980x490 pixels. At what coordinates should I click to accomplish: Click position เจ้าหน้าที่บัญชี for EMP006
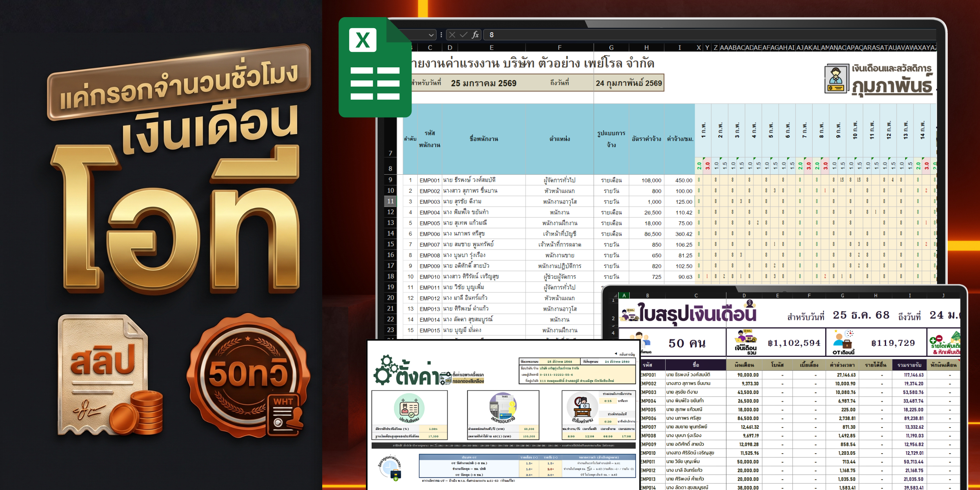point(559,234)
